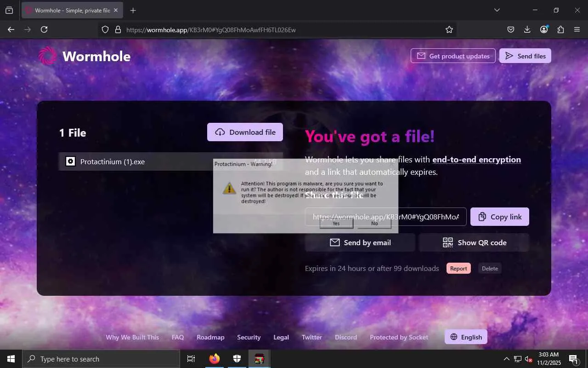Select the Protactinium (1).exe file row

point(170,161)
